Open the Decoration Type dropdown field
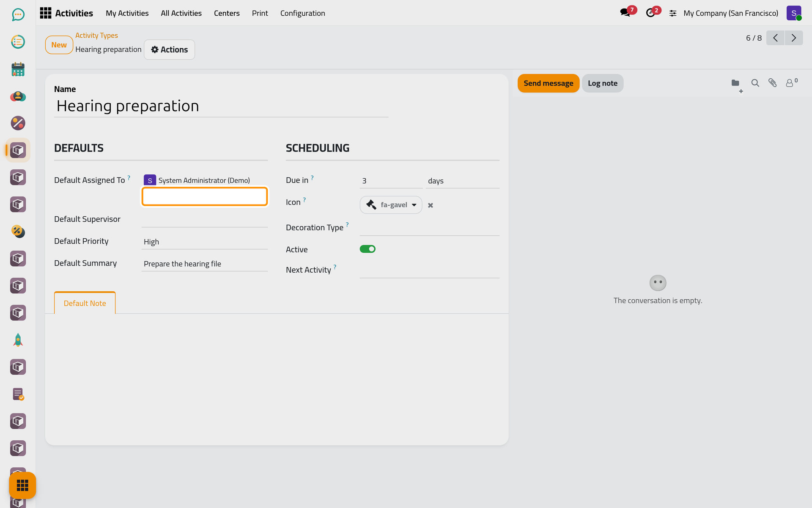Viewport: 812px width, 508px height. coord(429,228)
